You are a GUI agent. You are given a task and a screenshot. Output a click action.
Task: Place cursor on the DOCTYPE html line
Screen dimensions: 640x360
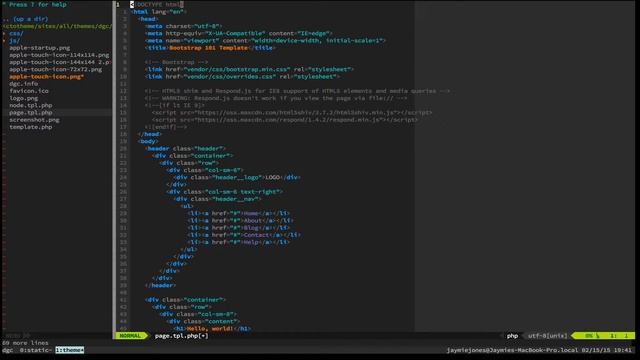point(157,4)
